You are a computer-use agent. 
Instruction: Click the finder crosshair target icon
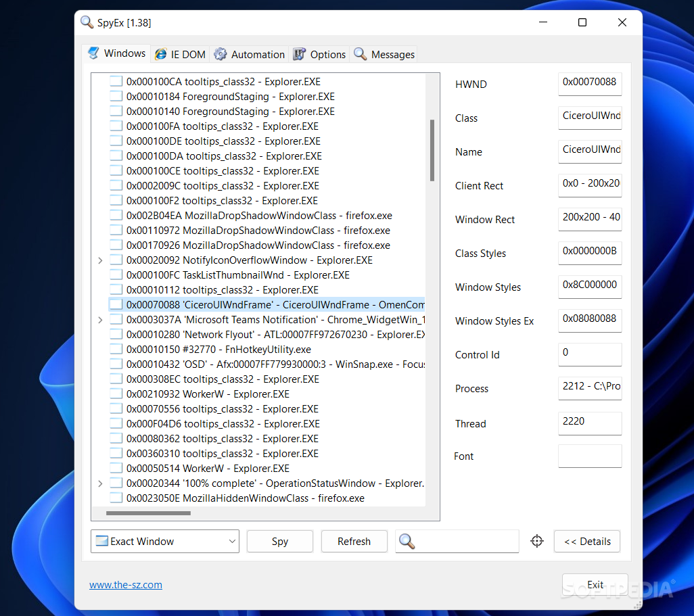[537, 541]
